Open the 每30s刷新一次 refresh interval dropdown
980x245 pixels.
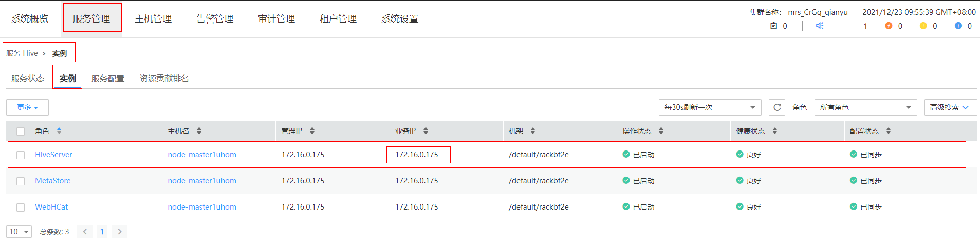709,107
